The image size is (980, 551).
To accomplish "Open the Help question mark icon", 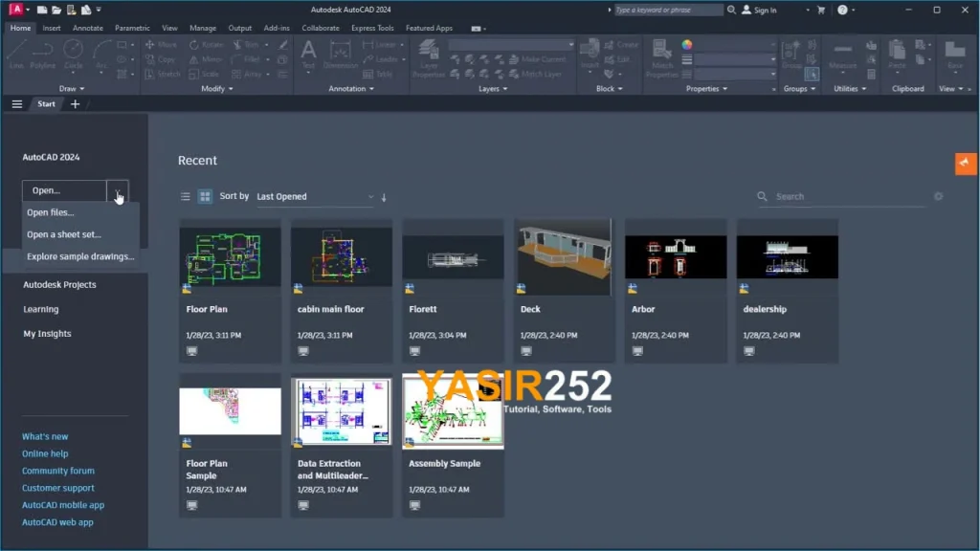I will [x=842, y=10].
